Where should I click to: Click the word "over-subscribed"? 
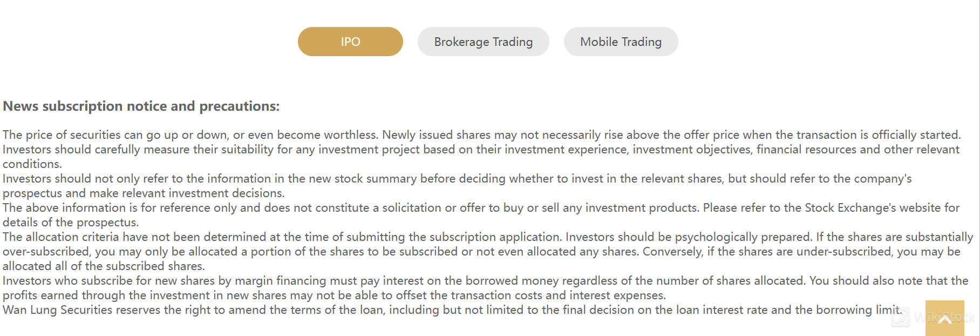(x=45, y=251)
